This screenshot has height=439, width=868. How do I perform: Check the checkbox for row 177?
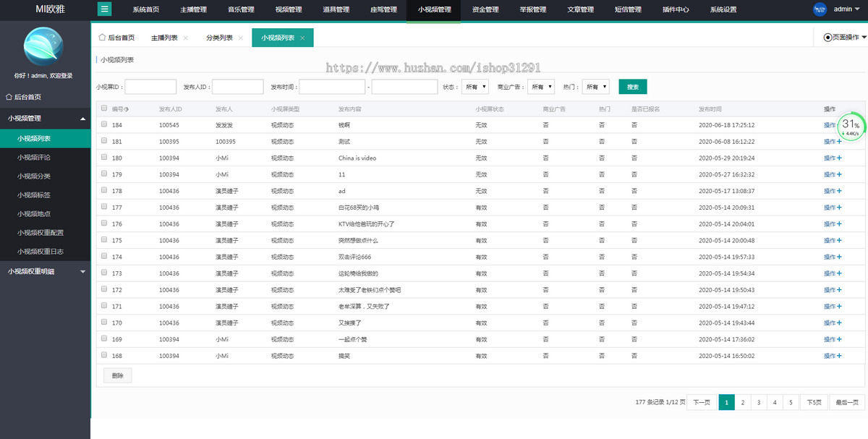(x=104, y=207)
